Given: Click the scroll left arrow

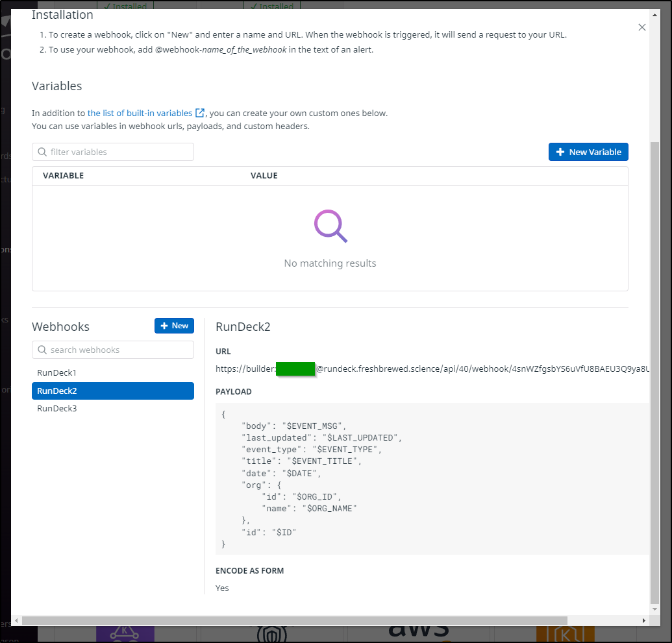Looking at the screenshot, I should pyautogui.click(x=16, y=621).
